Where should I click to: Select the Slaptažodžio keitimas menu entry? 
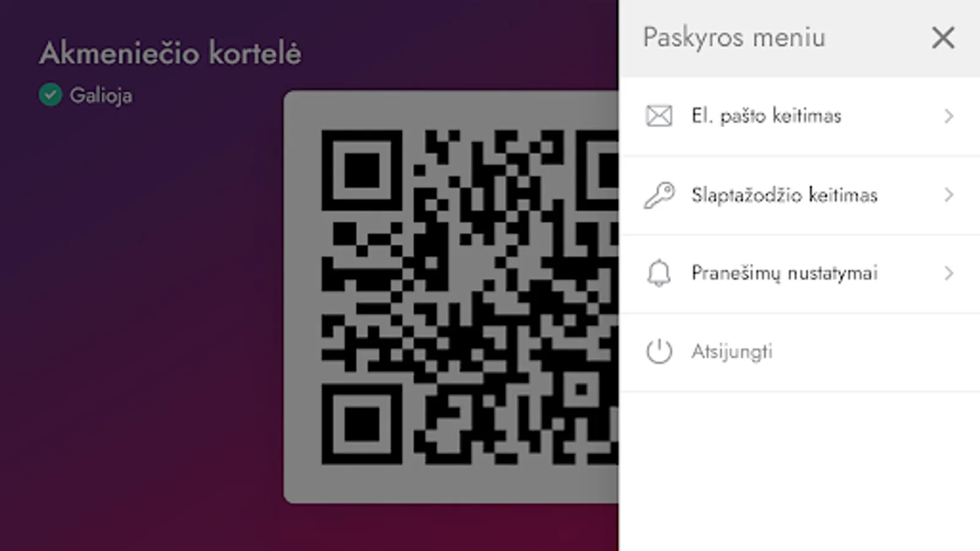pyautogui.click(x=799, y=195)
